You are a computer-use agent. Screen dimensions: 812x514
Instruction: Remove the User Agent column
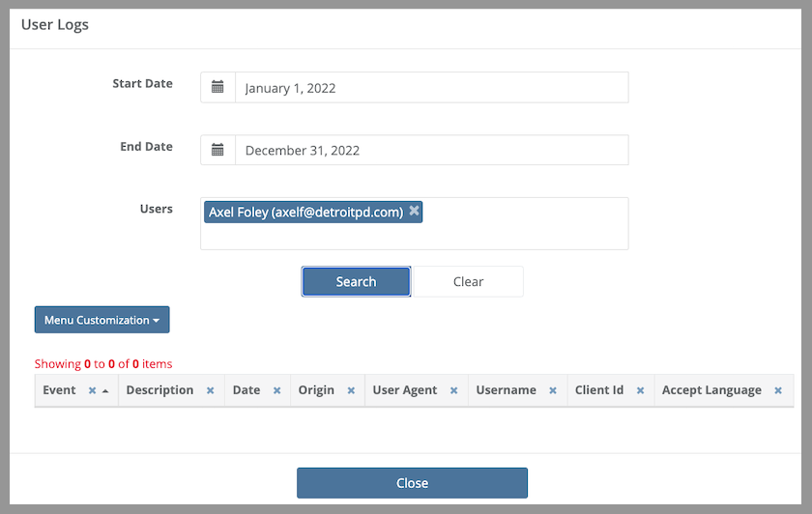click(x=453, y=390)
